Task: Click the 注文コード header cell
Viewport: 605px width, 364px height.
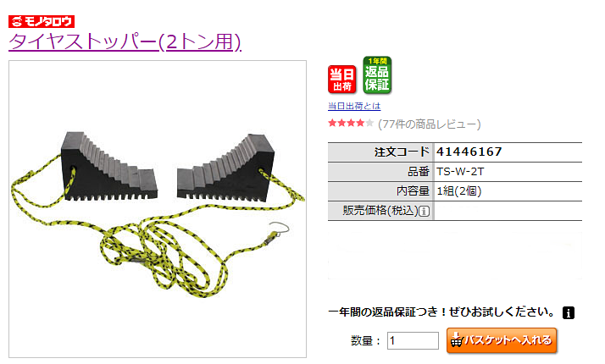Action: [380, 152]
